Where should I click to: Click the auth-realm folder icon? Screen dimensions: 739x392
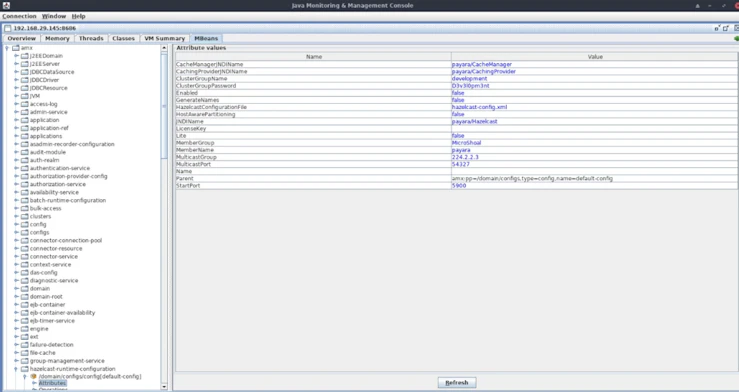pos(25,160)
